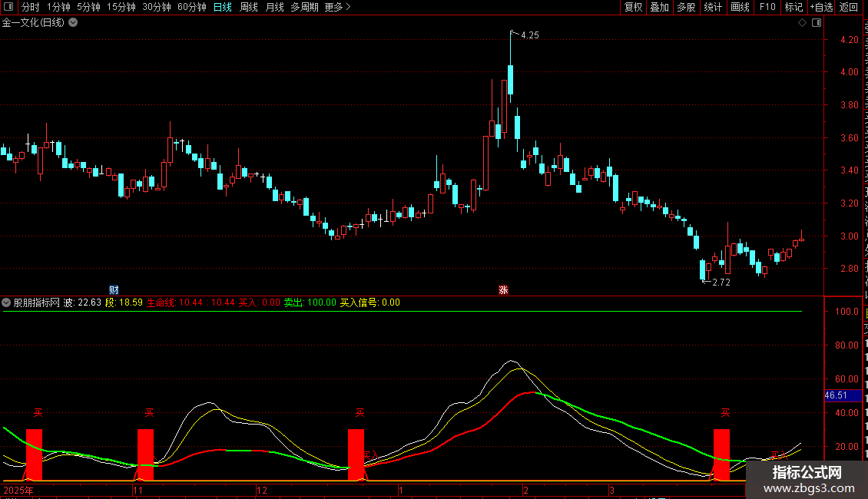Click the diamond icon above price axis

point(802,23)
